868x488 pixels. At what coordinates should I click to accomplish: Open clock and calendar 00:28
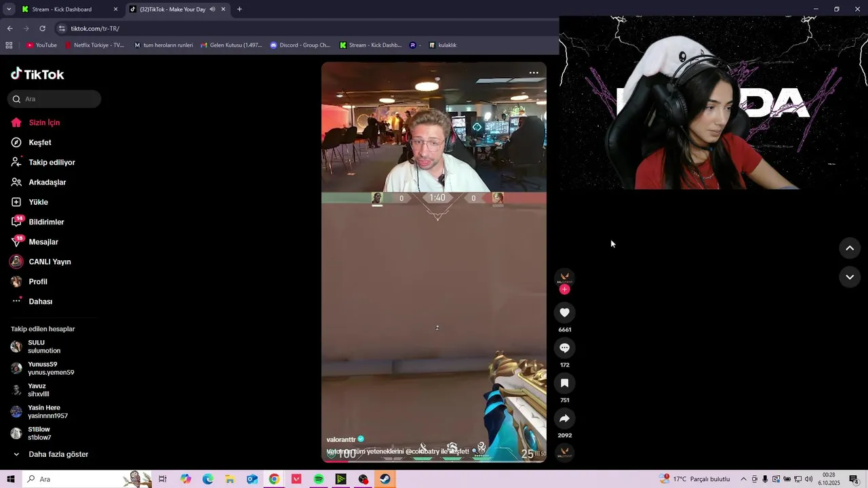pos(829,479)
